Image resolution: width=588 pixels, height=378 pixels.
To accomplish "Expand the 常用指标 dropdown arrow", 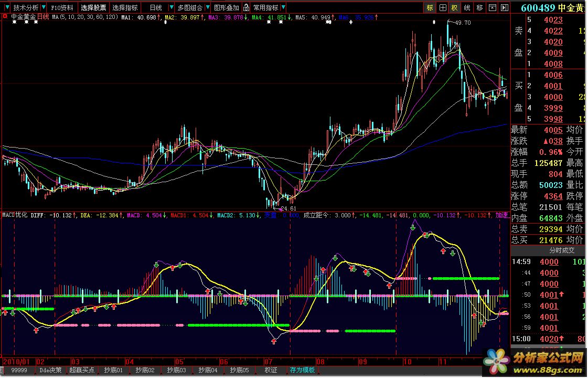I will pyautogui.click(x=283, y=7).
